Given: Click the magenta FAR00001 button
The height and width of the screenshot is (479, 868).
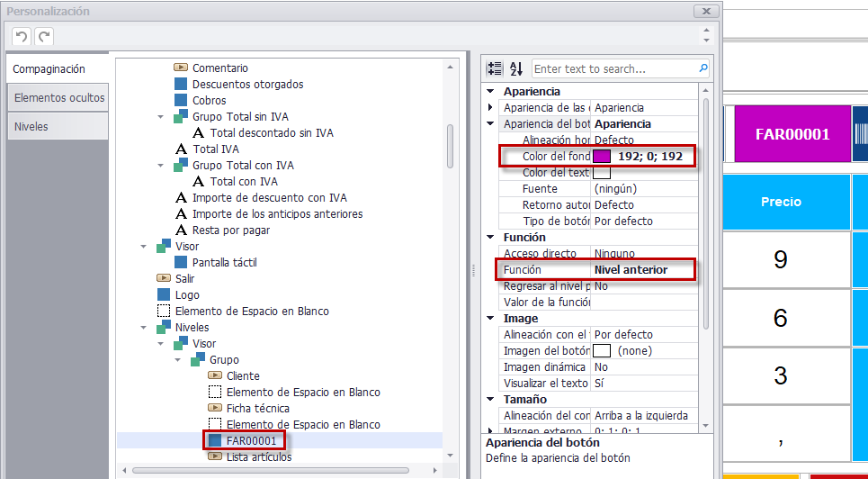Looking at the screenshot, I should [792, 134].
